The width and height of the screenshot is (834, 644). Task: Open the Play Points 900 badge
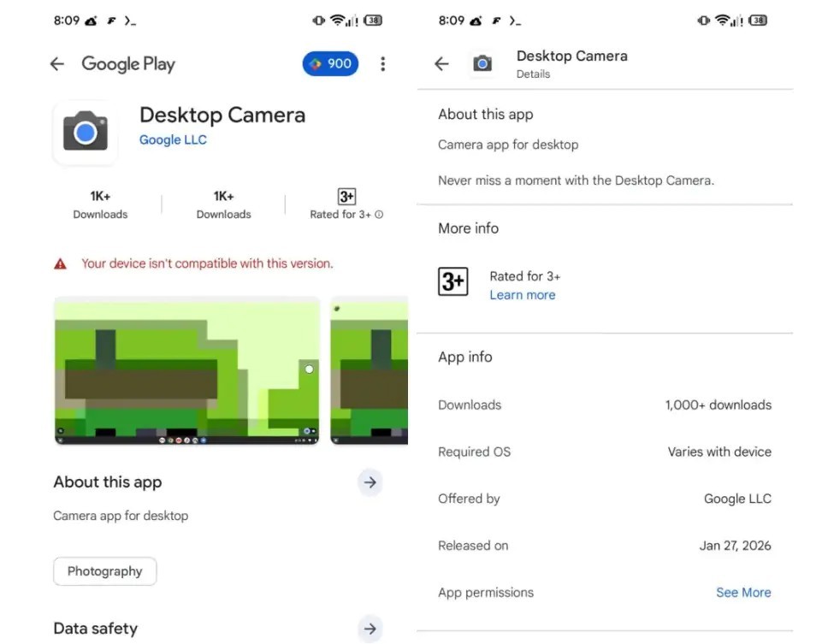(330, 63)
